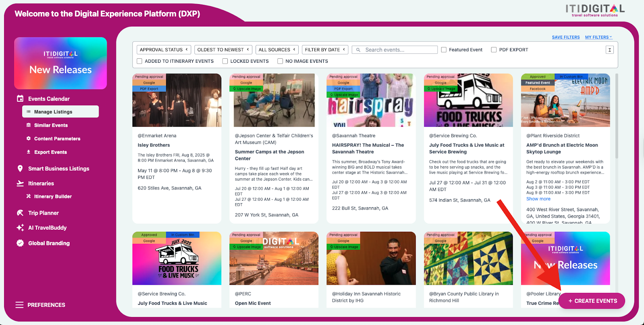Image resolution: width=644 pixels, height=325 pixels.
Task: Select the No Image Events checkbox
Action: point(280,61)
